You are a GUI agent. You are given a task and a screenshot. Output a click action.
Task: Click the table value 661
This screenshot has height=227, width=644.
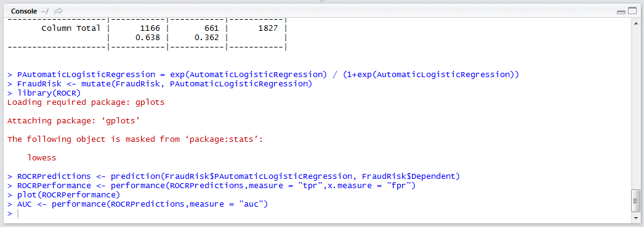[211, 28]
